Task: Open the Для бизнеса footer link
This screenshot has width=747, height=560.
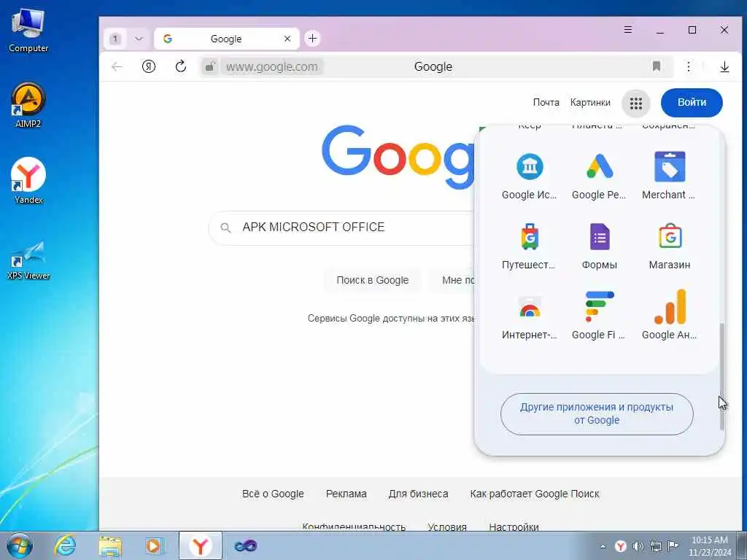Action: (418, 494)
